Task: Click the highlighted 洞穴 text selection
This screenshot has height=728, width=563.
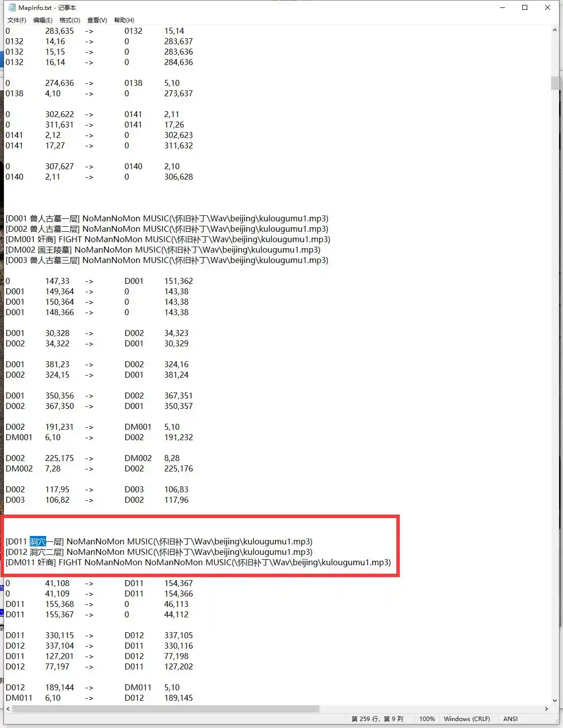Action: tap(38, 541)
